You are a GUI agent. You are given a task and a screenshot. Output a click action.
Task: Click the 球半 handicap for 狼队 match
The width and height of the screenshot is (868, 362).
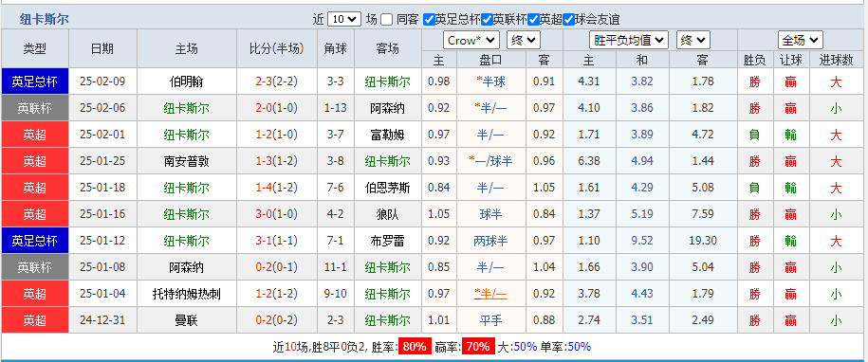(490, 214)
